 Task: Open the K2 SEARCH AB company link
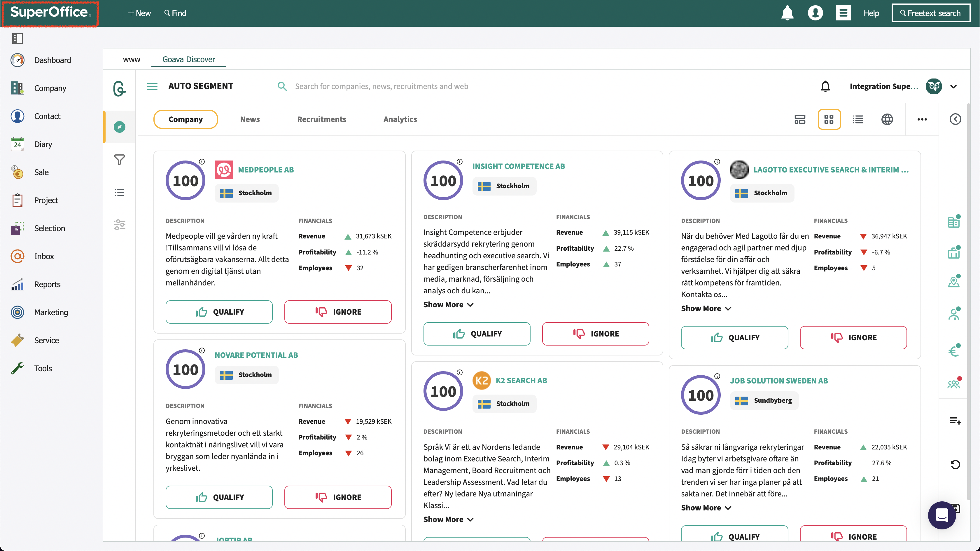tap(521, 380)
